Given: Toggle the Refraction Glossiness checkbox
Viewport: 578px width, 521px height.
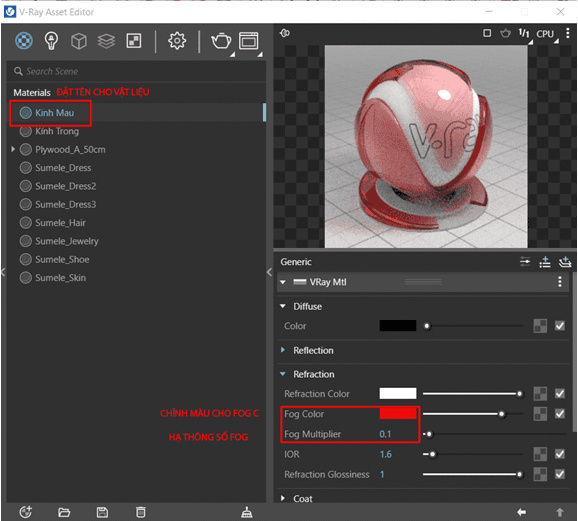Looking at the screenshot, I should coord(560,474).
